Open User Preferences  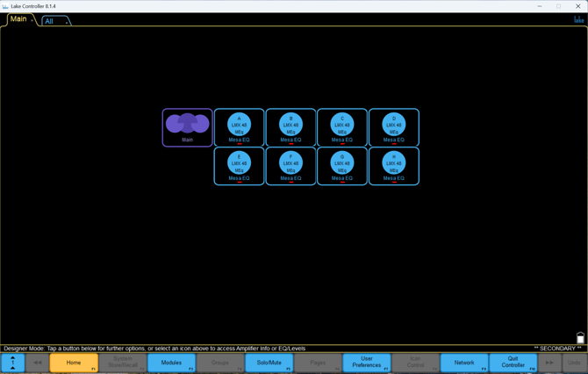(x=366, y=363)
